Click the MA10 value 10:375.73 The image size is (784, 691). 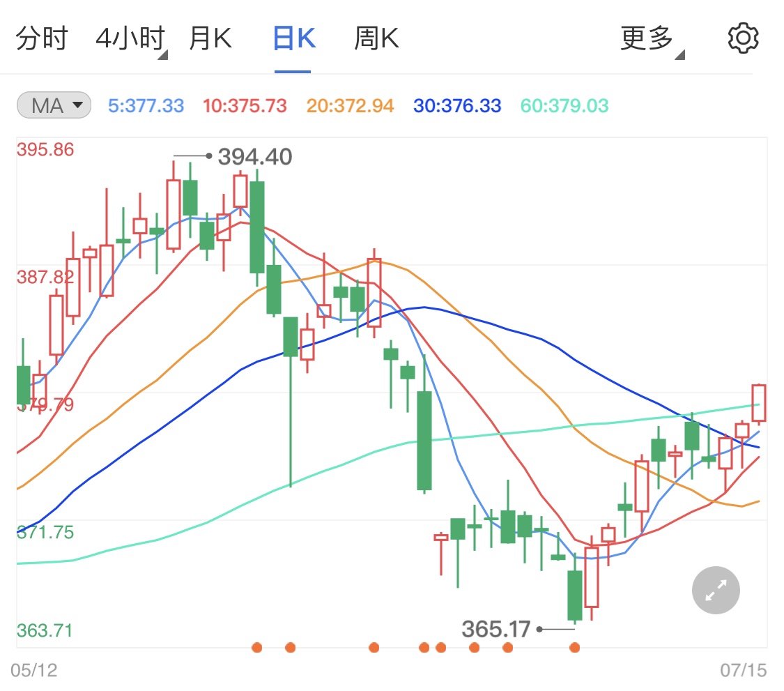pos(245,105)
